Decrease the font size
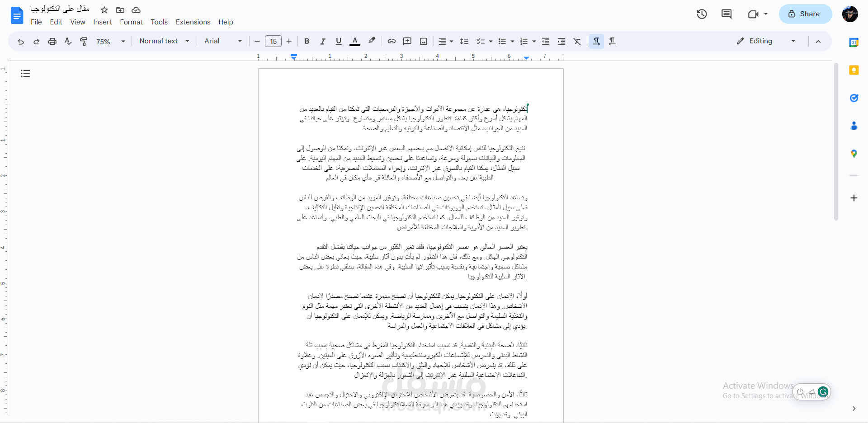 257,41
